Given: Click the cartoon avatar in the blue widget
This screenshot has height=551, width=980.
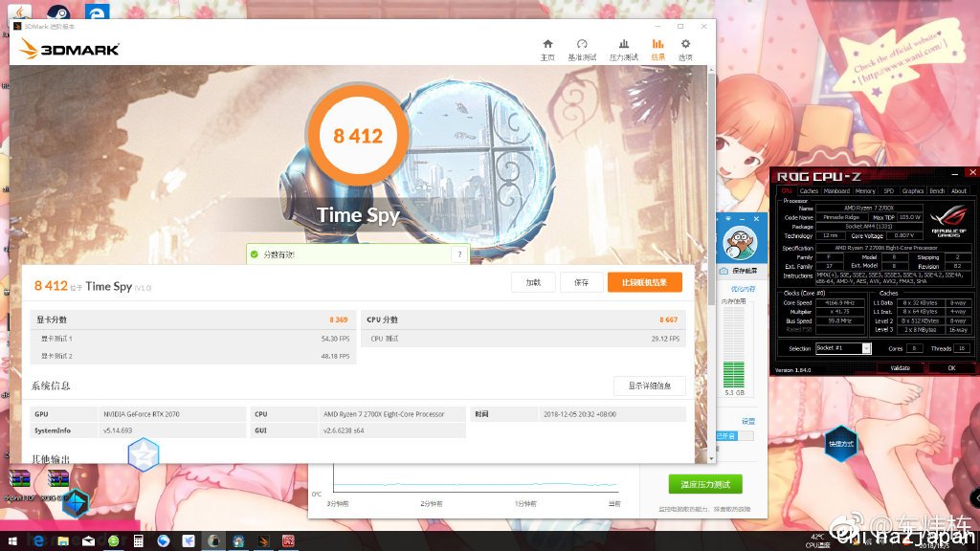Looking at the screenshot, I should [x=740, y=243].
